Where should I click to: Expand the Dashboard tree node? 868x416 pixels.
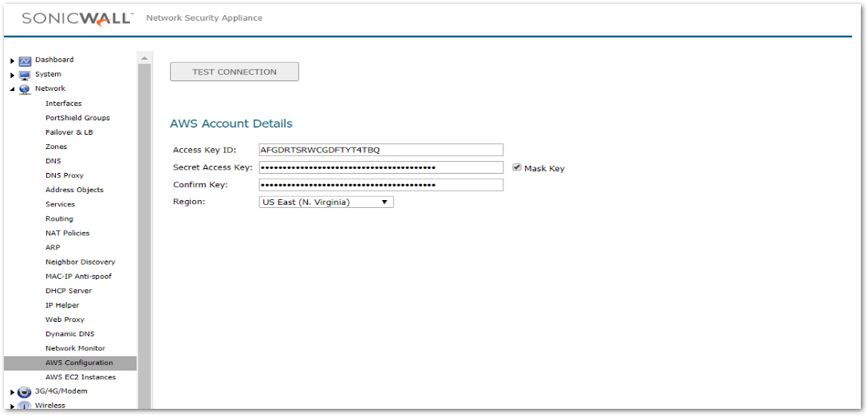point(12,61)
